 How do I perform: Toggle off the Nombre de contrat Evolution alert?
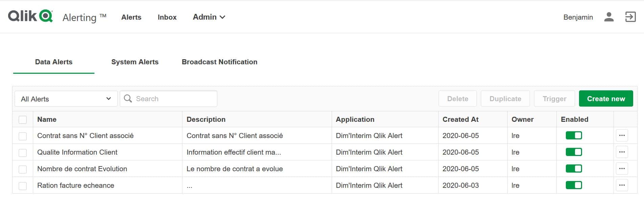[574, 169]
